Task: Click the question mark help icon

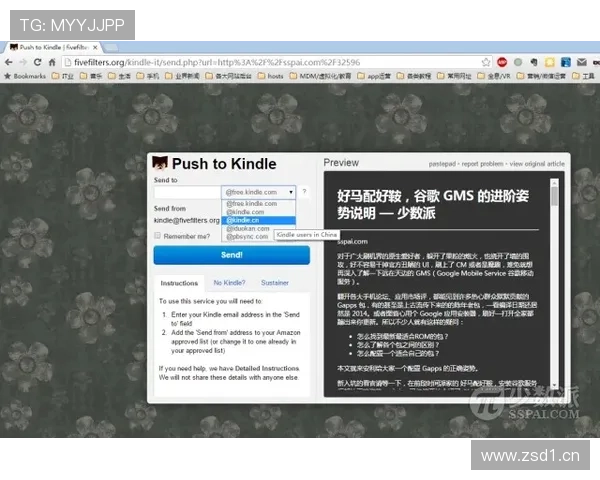Action: tap(304, 191)
